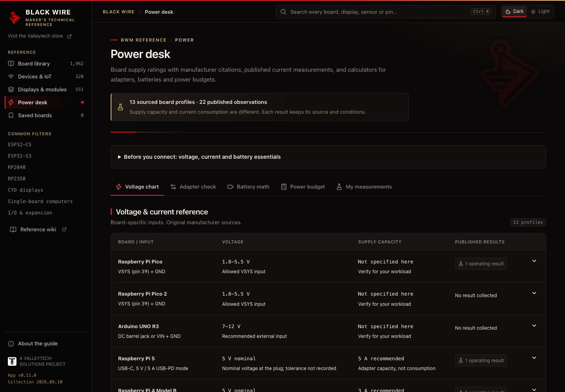Open the My measurements tab
This screenshot has width=565, height=392.
(364, 187)
